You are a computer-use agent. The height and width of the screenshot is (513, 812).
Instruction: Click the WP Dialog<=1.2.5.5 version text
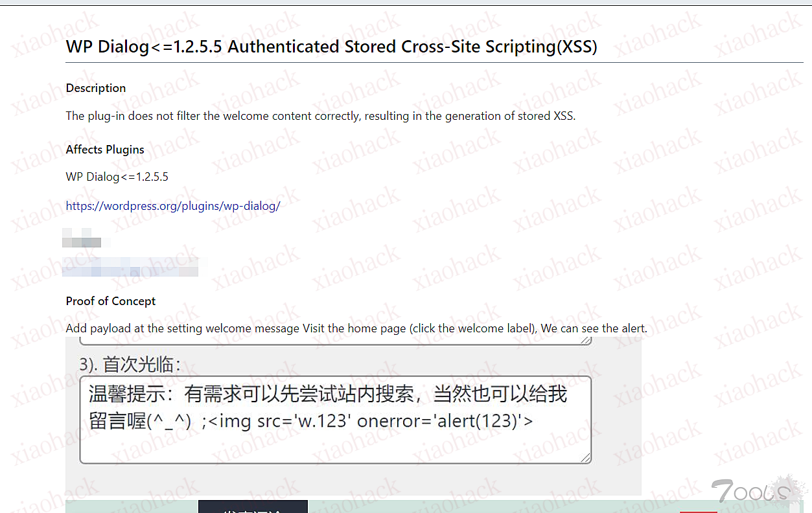click(x=117, y=177)
